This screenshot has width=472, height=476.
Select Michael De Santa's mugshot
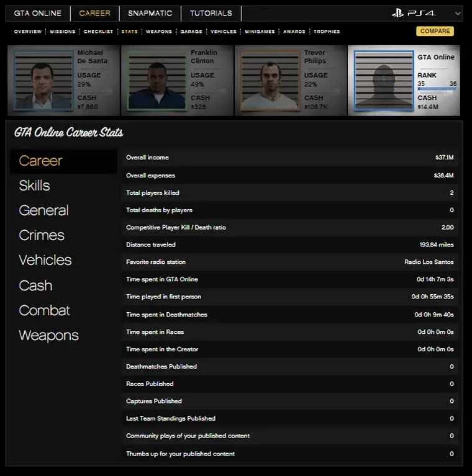[43, 81]
